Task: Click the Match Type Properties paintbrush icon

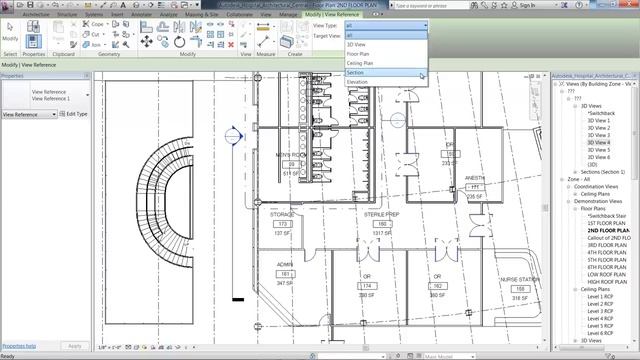Action: pyautogui.click(x=73, y=44)
